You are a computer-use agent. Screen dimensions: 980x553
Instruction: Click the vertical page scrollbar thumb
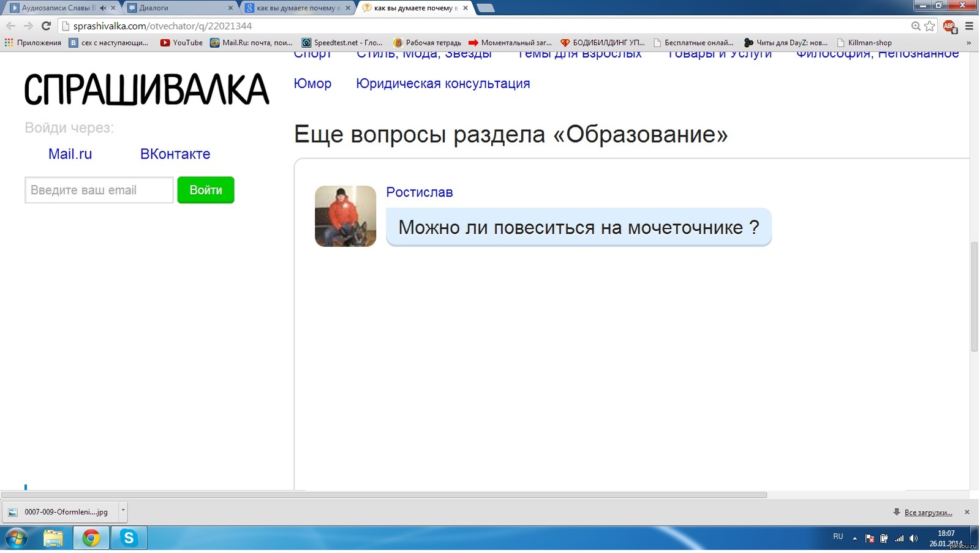(974, 296)
